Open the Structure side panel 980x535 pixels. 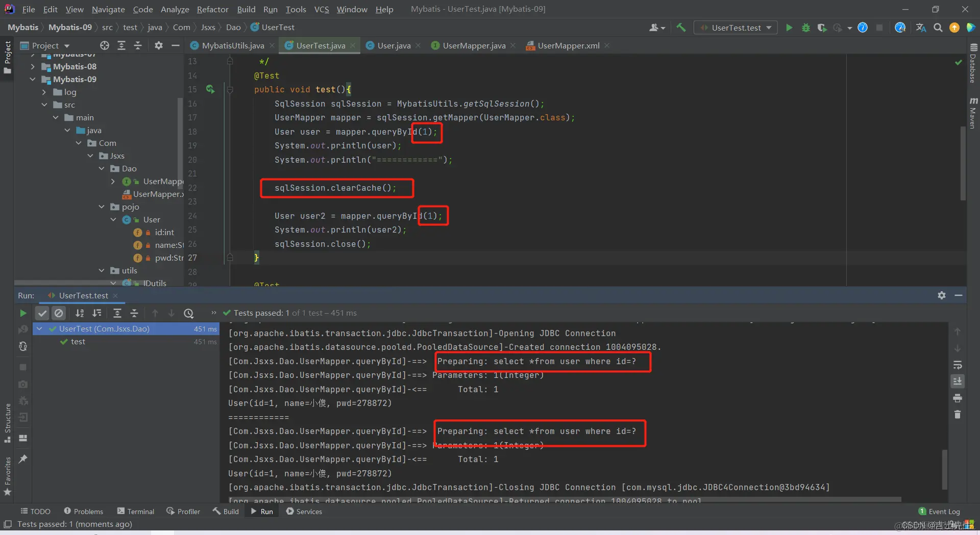[x=8, y=423]
